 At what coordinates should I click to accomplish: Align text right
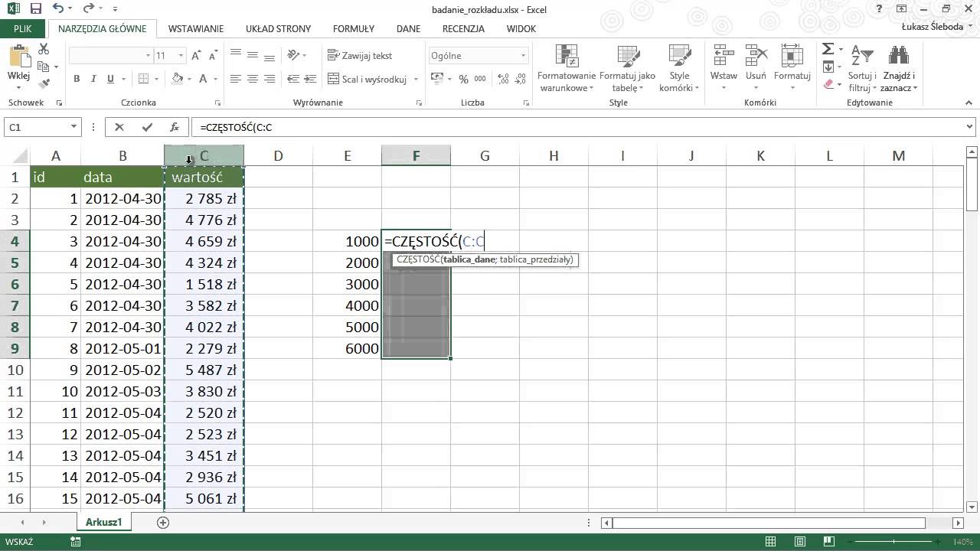(269, 79)
